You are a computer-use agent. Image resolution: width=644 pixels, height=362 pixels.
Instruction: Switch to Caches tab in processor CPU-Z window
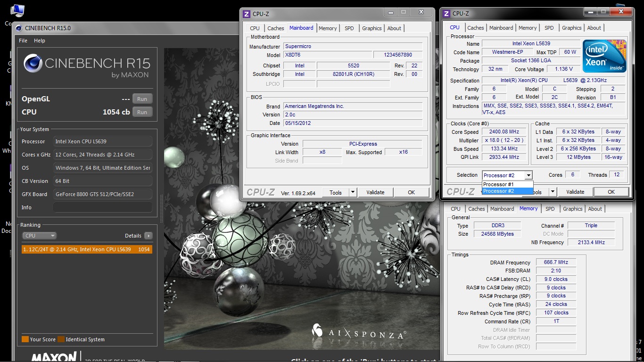(x=476, y=28)
